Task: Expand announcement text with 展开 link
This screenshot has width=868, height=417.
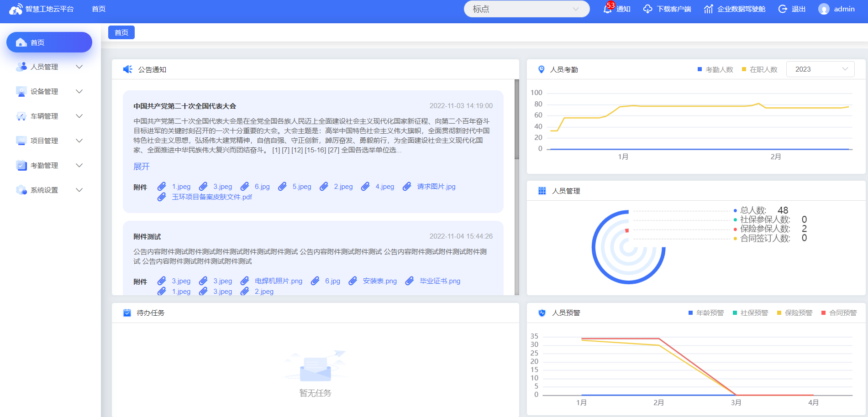Action: tap(141, 167)
